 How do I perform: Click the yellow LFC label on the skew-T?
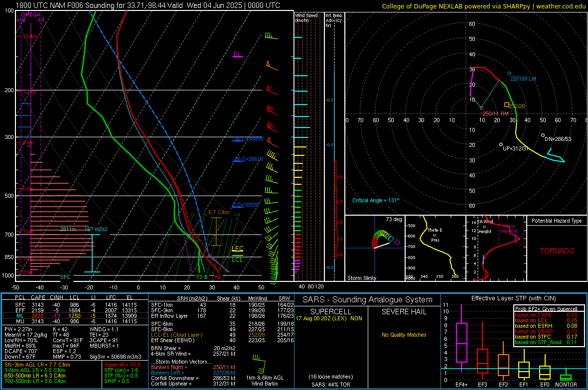click(x=238, y=248)
